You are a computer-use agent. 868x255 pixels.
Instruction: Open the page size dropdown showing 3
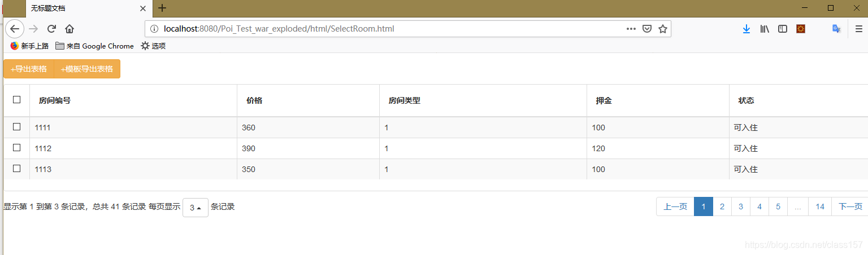tap(196, 208)
